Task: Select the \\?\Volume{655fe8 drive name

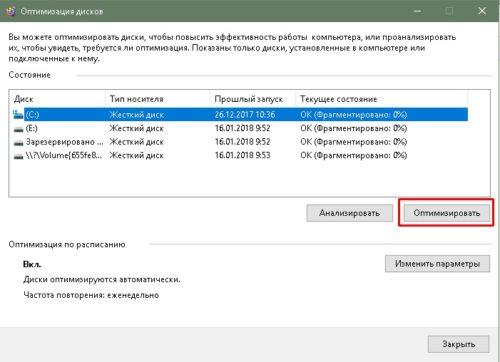Action: (x=64, y=155)
